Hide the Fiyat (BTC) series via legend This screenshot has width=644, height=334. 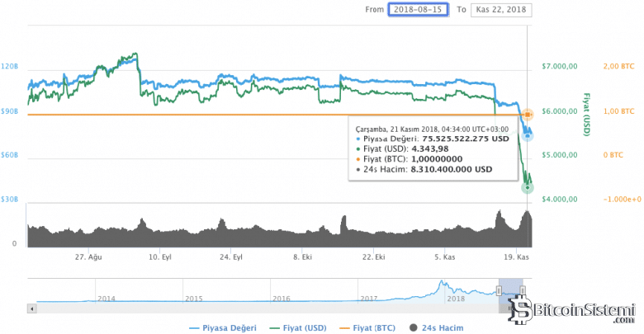(368, 327)
